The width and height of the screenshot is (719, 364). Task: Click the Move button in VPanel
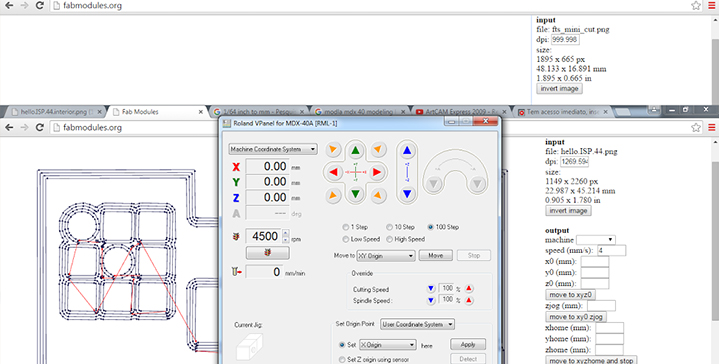click(x=436, y=255)
